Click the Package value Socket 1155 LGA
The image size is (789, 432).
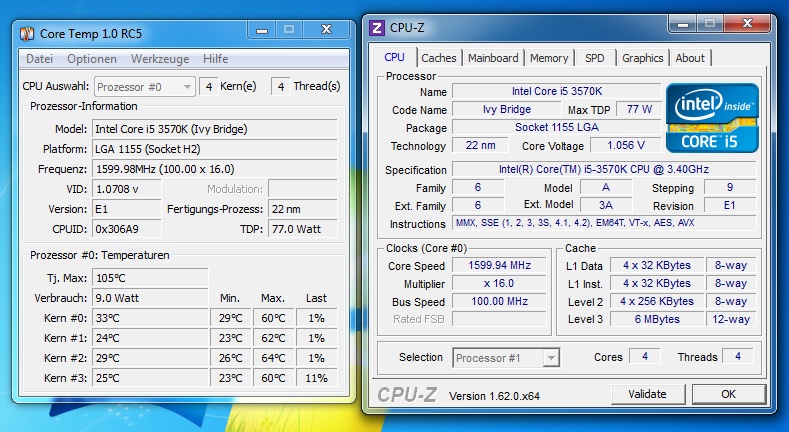557,128
